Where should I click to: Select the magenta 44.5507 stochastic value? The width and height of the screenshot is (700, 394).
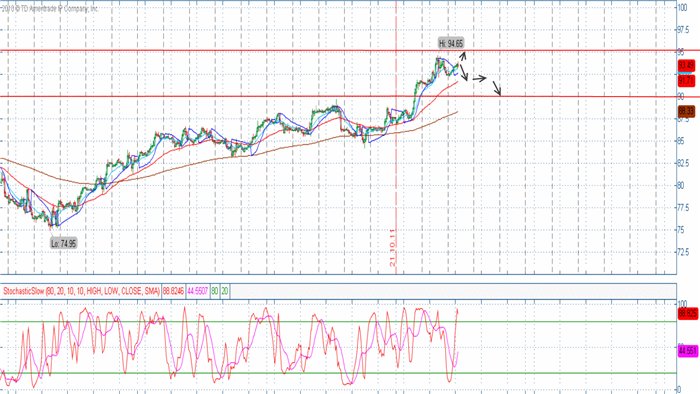tap(197, 291)
